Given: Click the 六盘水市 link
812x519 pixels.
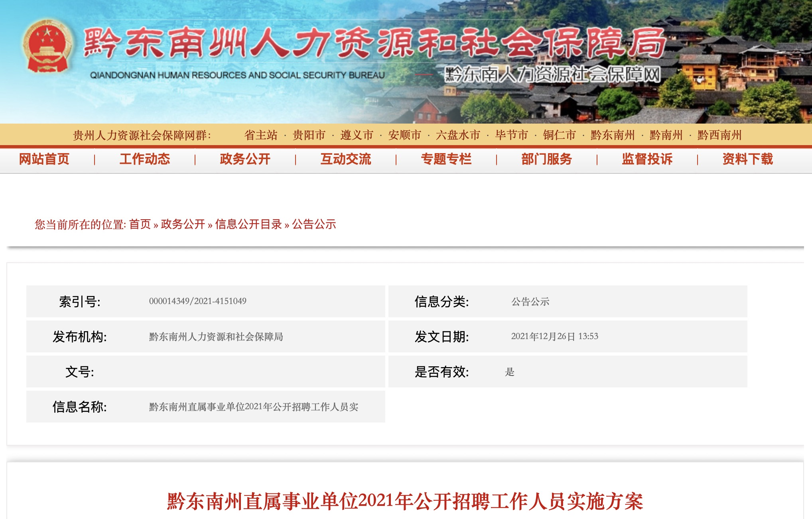Looking at the screenshot, I should tap(458, 135).
